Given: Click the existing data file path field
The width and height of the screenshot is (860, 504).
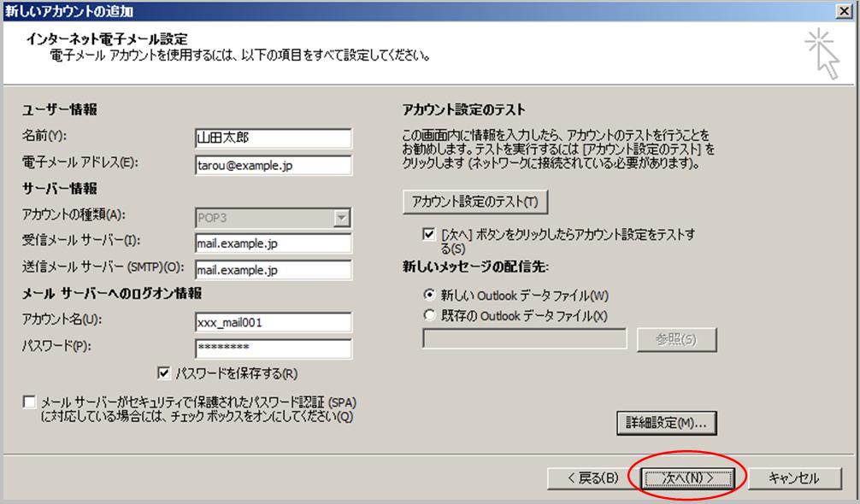Looking at the screenshot, I should [525, 339].
